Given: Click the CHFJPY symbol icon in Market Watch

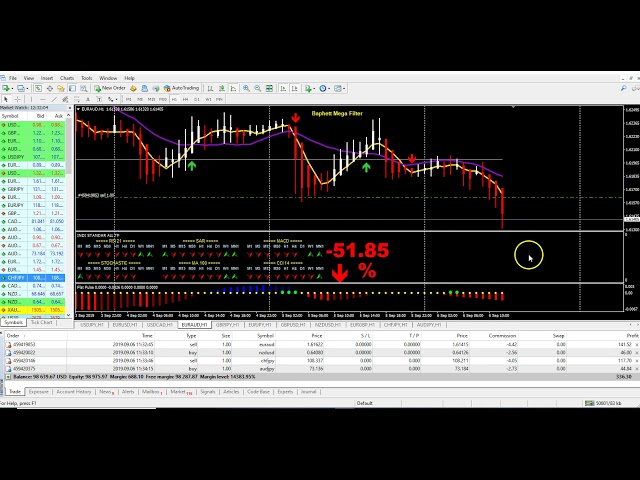Looking at the screenshot, I should coord(4,277).
